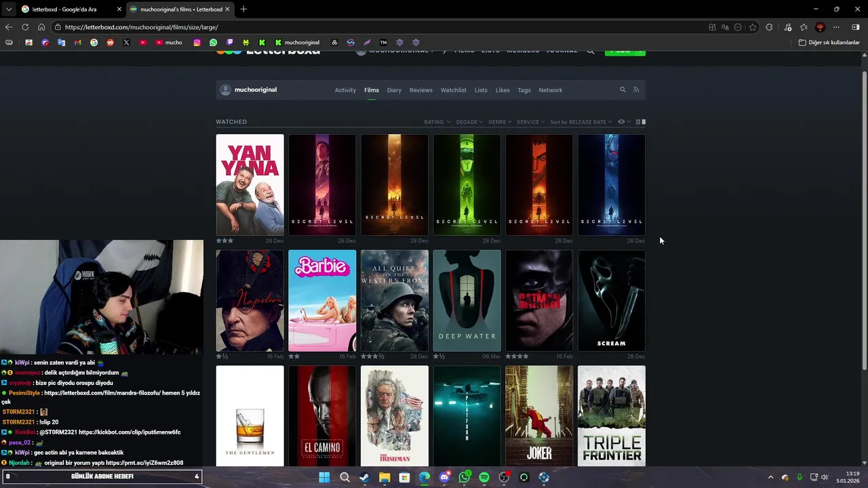868x488 pixels.
Task: Open the Google bookmark icon
Action: click(x=94, y=42)
